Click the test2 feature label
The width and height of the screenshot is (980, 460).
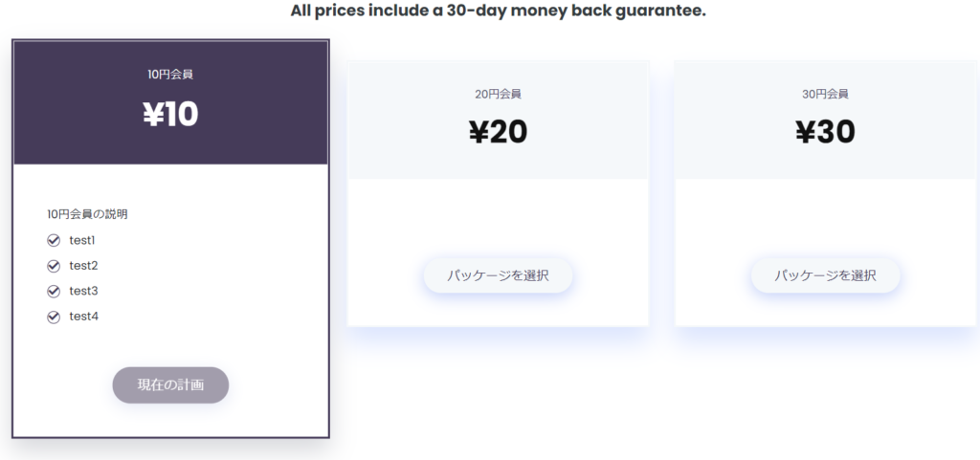[84, 266]
